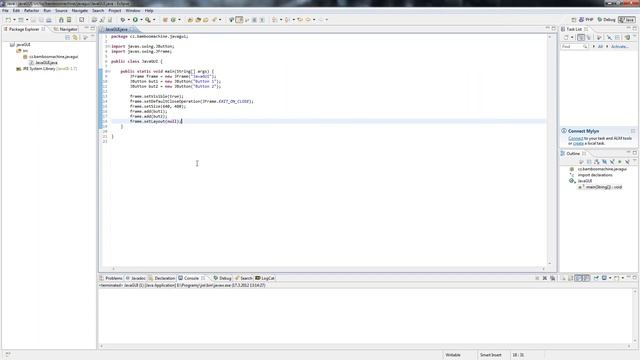Switch to the Navigator tab
This screenshot has width=640, height=360.
(x=66, y=29)
